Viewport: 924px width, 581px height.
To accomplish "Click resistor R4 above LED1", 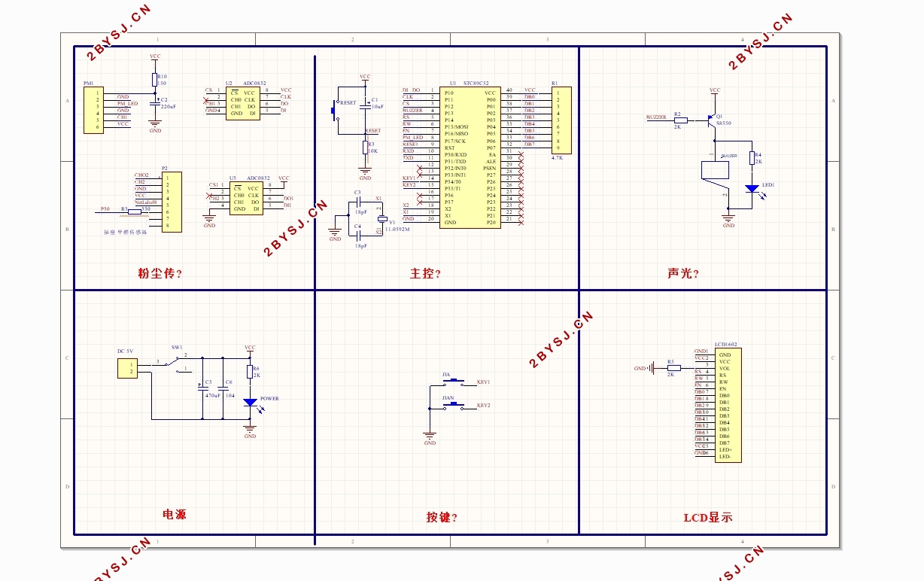I will [x=751, y=158].
